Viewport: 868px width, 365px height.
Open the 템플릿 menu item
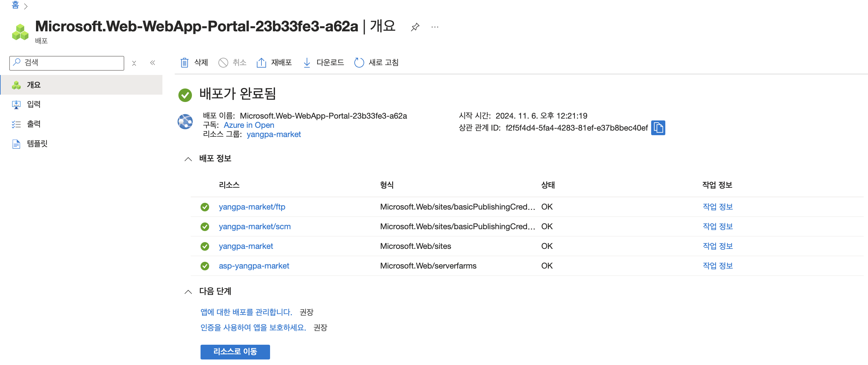(37, 144)
